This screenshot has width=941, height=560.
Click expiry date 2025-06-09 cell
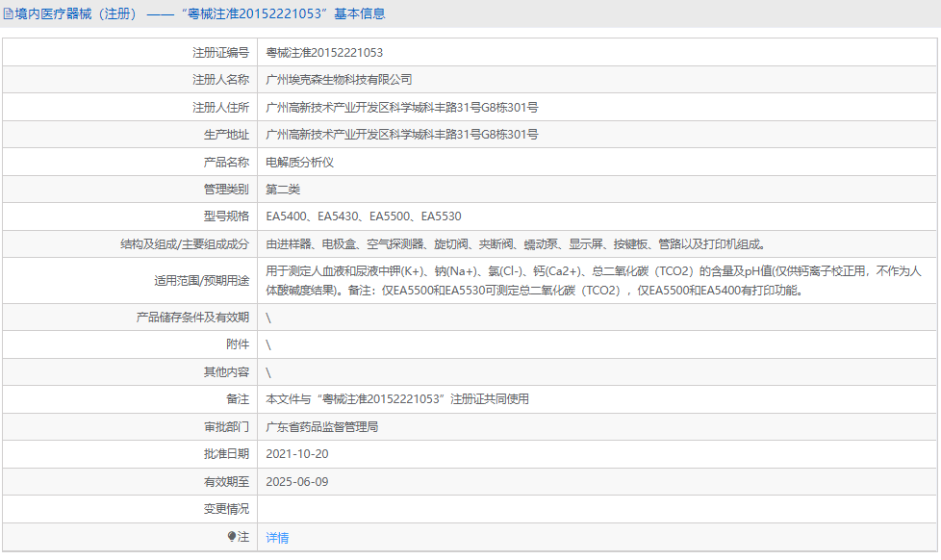(x=297, y=478)
